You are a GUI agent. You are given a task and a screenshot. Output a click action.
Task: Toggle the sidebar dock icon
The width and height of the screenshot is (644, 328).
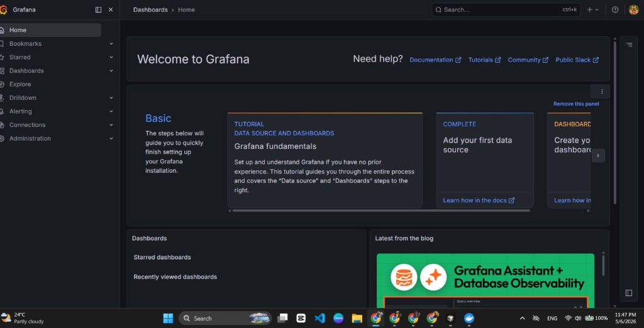(98, 10)
